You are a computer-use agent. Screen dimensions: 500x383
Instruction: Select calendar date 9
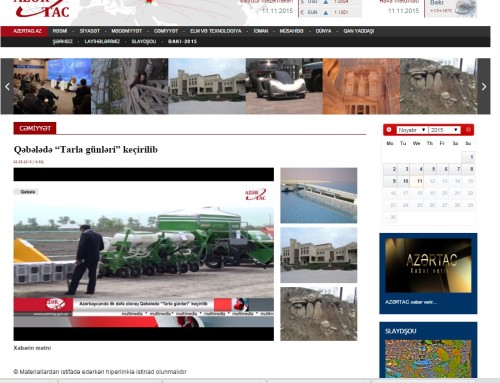[x=391, y=181]
